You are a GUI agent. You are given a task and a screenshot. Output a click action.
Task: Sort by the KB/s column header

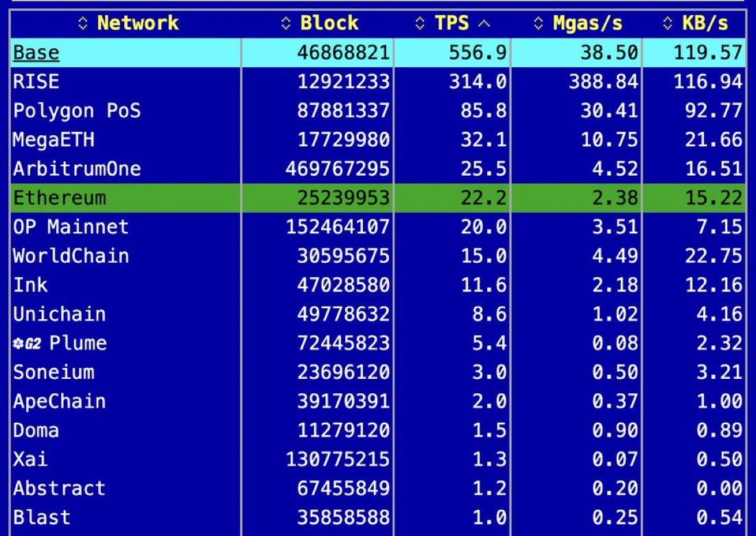coord(705,23)
